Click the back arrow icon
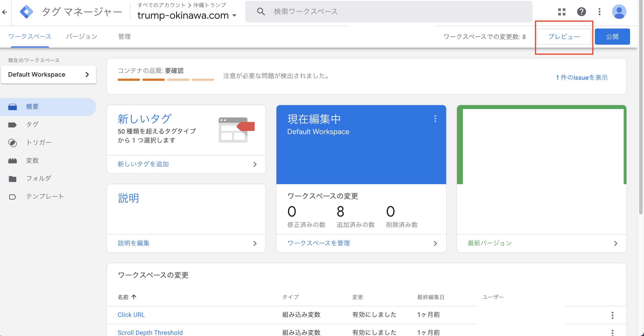Image resolution: width=644 pixels, height=336 pixels. [x=5, y=12]
